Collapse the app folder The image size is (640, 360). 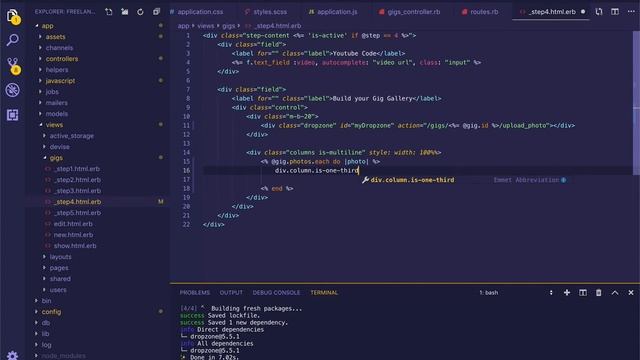point(47,26)
